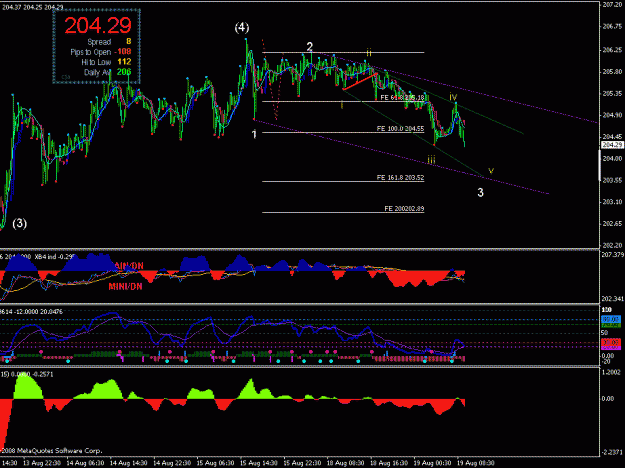Click the 19 Aug 08:30 time axis label
This screenshot has height=468, width=625.
click(x=475, y=463)
